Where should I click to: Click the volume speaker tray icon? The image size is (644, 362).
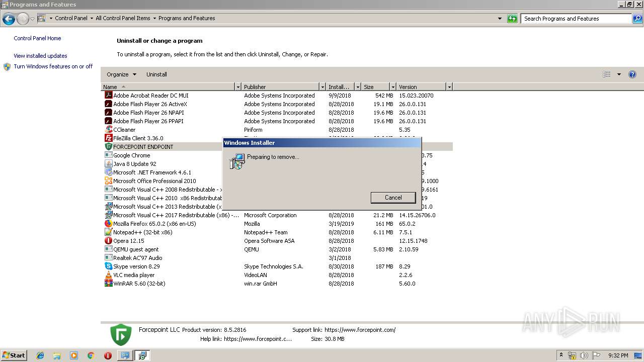pos(584,355)
